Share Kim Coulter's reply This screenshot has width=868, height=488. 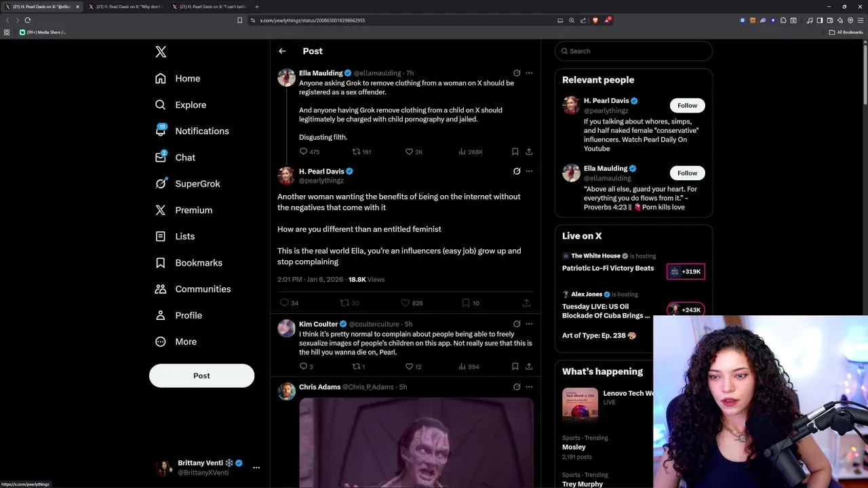(529, 367)
